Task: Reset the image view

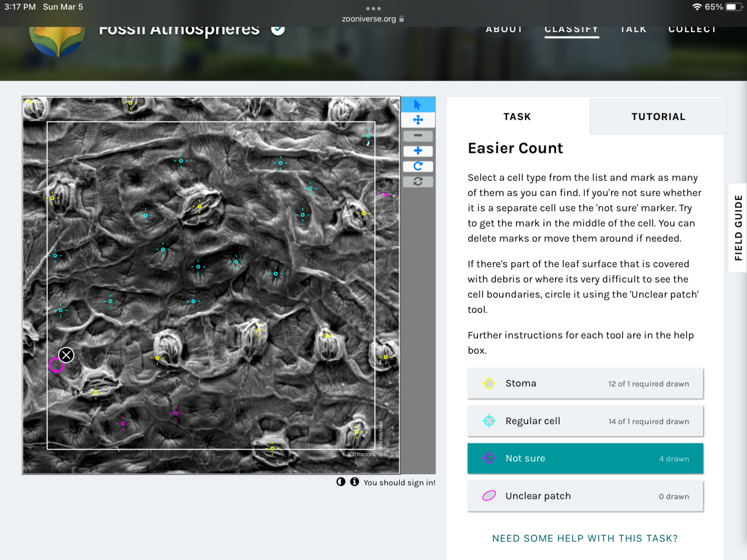Action: coord(418,181)
